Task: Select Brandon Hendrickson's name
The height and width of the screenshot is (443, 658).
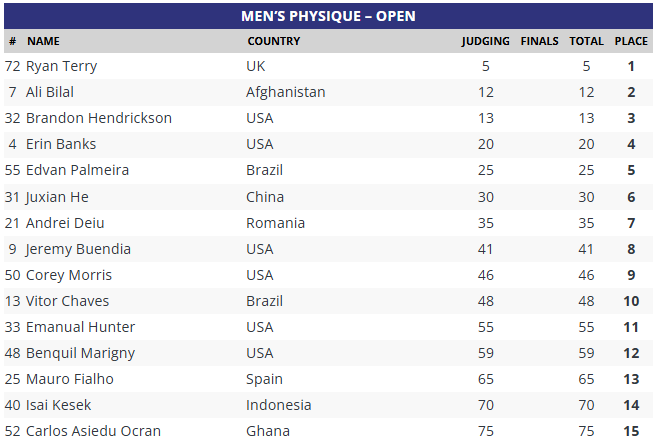Action: 99,118
